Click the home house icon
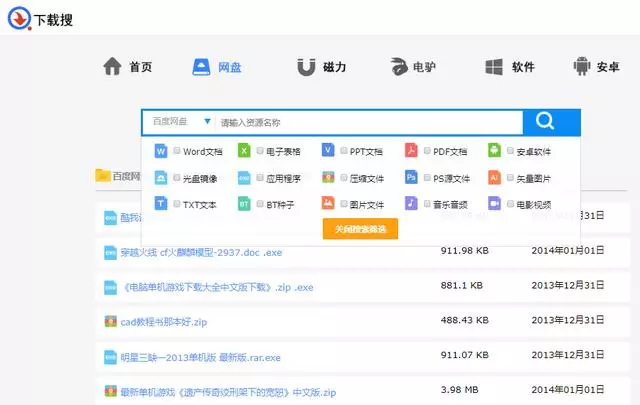 coord(112,67)
